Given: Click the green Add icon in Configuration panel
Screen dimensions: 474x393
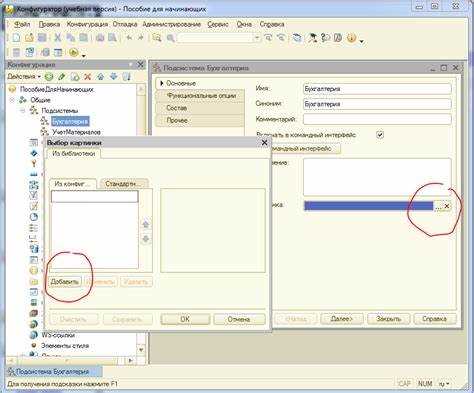Looking at the screenshot, I should 49,77.
